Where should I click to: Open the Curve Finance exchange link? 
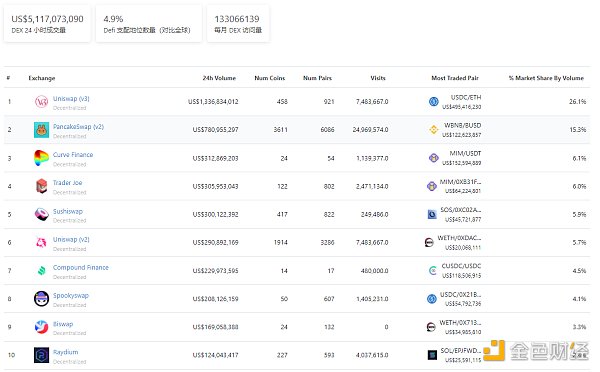point(73,155)
